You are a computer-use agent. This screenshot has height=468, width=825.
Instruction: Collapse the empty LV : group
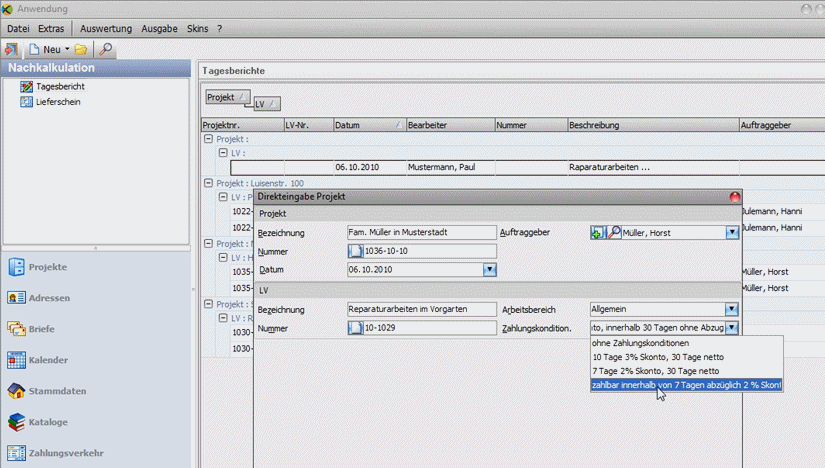coord(223,153)
